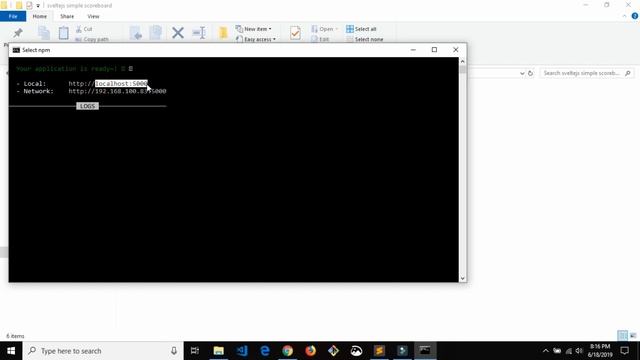The height and width of the screenshot is (360, 640).
Task: Switch to the Share ribbon tab
Action: coord(67,16)
